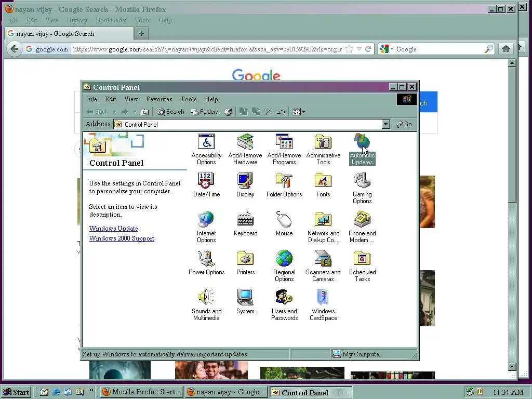The height and width of the screenshot is (399, 532).
Task: Open Sounds and Multimedia
Action: pos(206,305)
